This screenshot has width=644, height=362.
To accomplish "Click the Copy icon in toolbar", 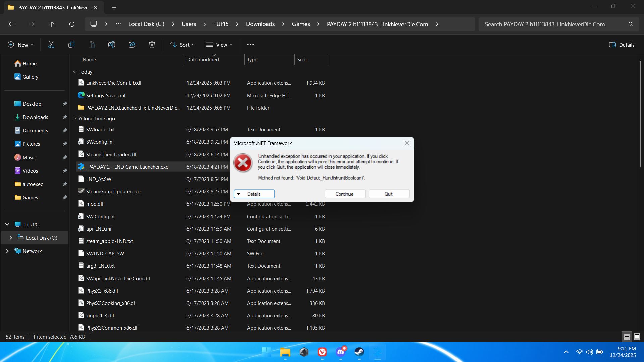I will pos(71,45).
